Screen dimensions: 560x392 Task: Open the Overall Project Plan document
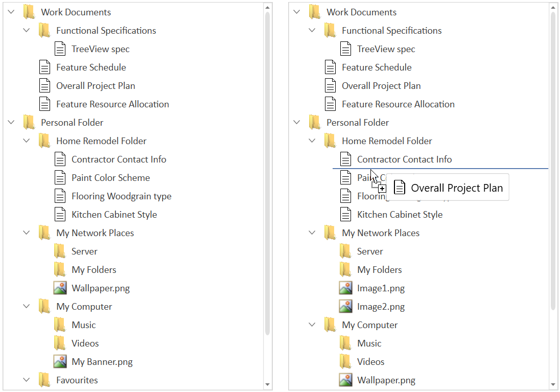pyautogui.click(x=96, y=85)
